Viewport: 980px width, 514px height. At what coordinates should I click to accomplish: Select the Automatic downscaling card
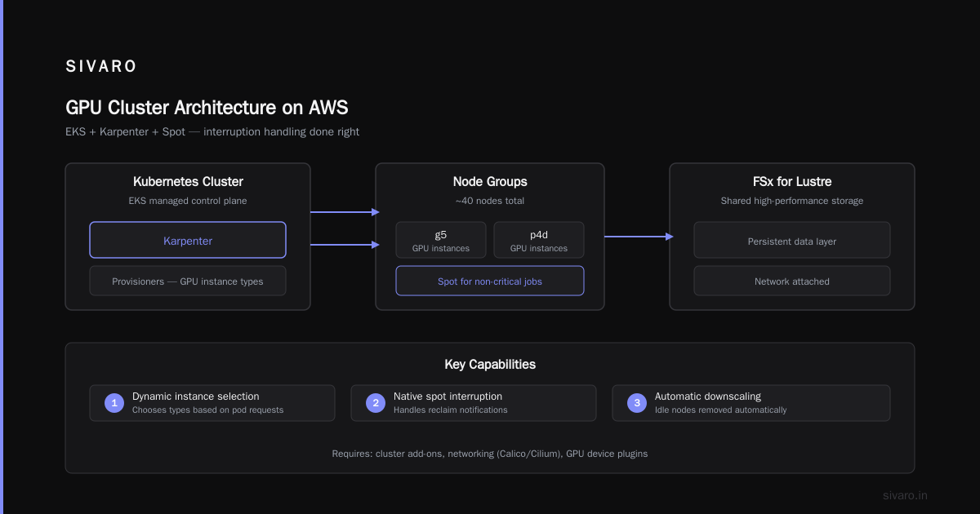[751, 403]
